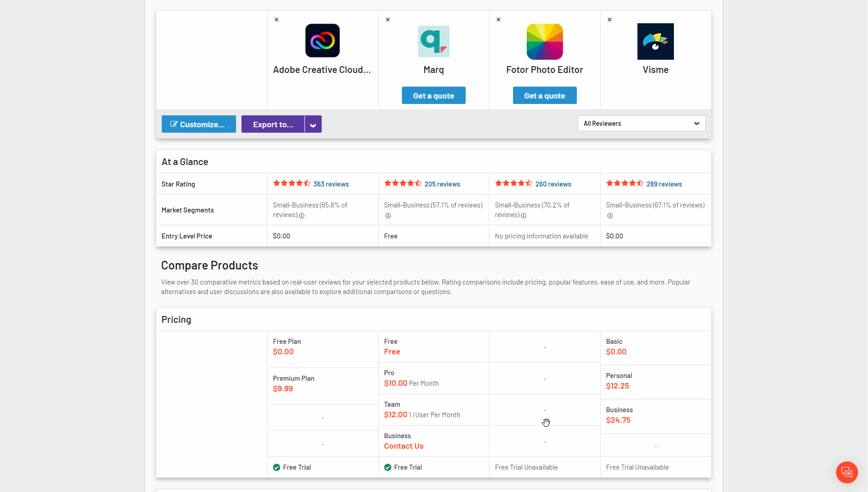868x492 pixels.
Task: Click the Star Rating row label
Action: coord(178,184)
